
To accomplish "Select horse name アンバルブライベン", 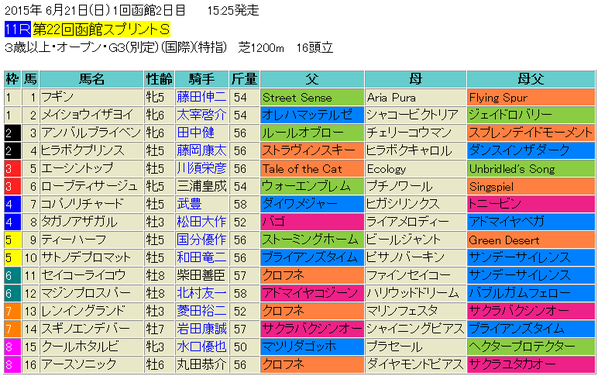I will point(91,133).
